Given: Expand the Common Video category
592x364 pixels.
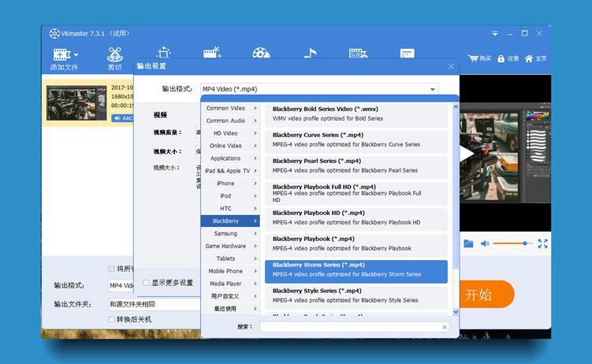Looking at the screenshot, I should coord(230,108).
